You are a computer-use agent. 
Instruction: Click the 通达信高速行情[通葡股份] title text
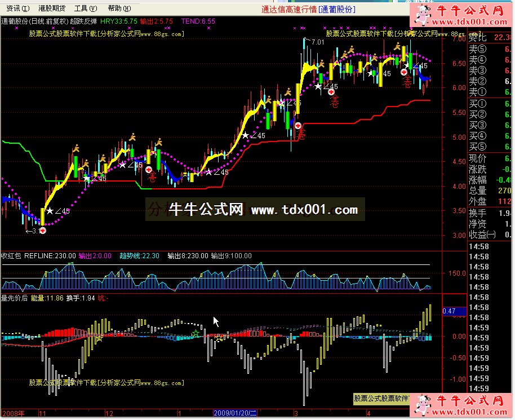[x=308, y=10]
